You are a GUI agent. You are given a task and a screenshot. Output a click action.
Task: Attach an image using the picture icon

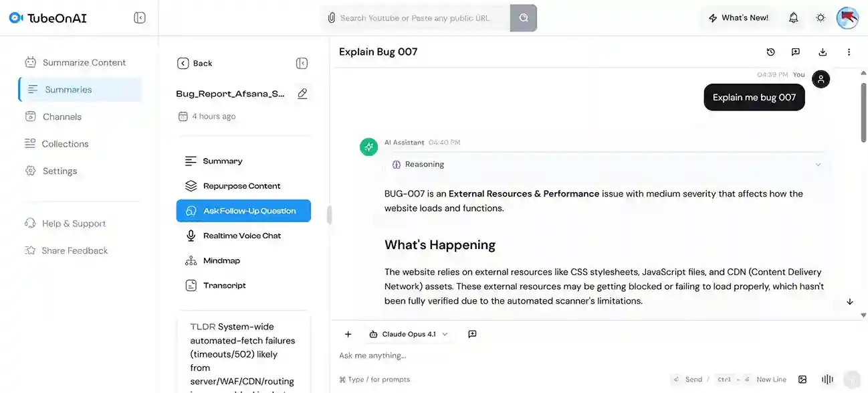802,379
